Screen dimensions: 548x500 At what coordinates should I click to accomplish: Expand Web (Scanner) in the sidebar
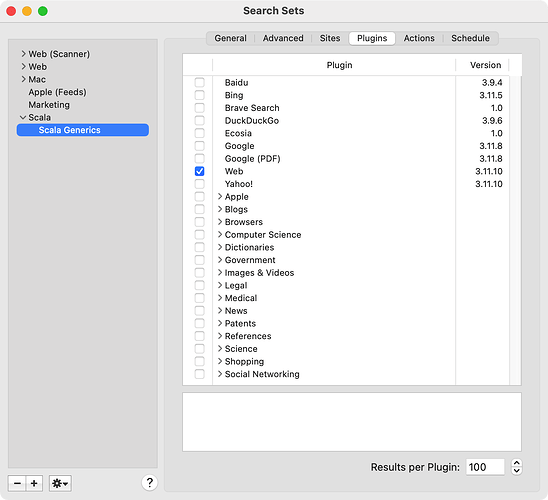[x=23, y=54]
